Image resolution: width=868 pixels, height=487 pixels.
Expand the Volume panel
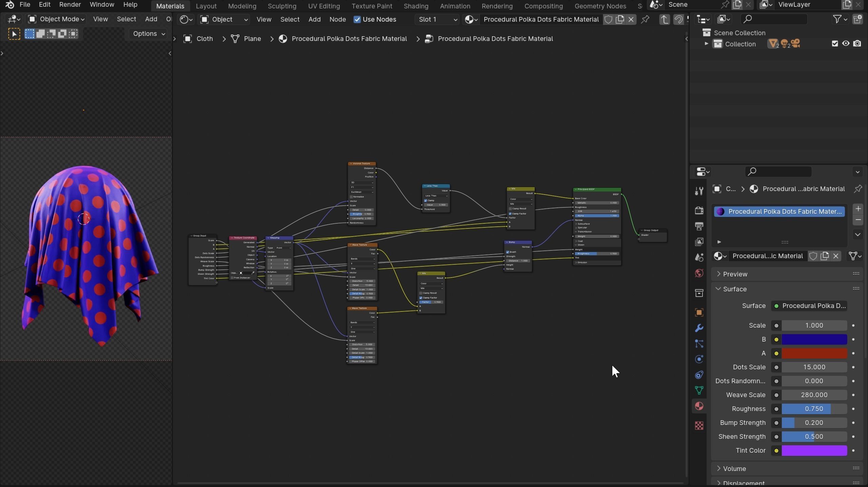[734, 469]
